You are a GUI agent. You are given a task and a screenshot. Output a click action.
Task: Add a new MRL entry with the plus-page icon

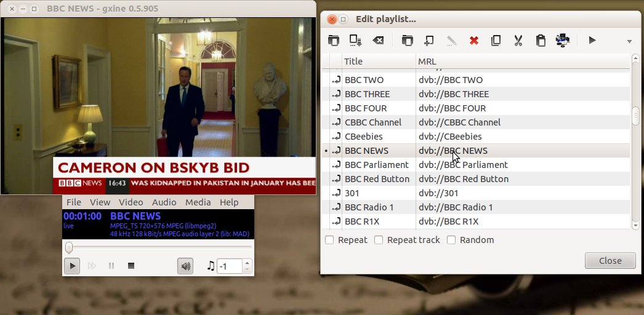429,40
